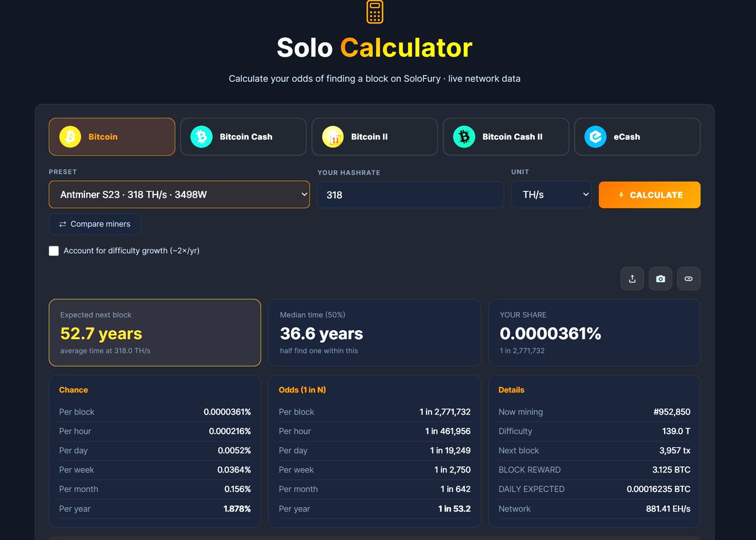The width and height of the screenshot is (756, 540).
Task: Click the odds value 1 in 53.2
Action: tap(455, 508)
